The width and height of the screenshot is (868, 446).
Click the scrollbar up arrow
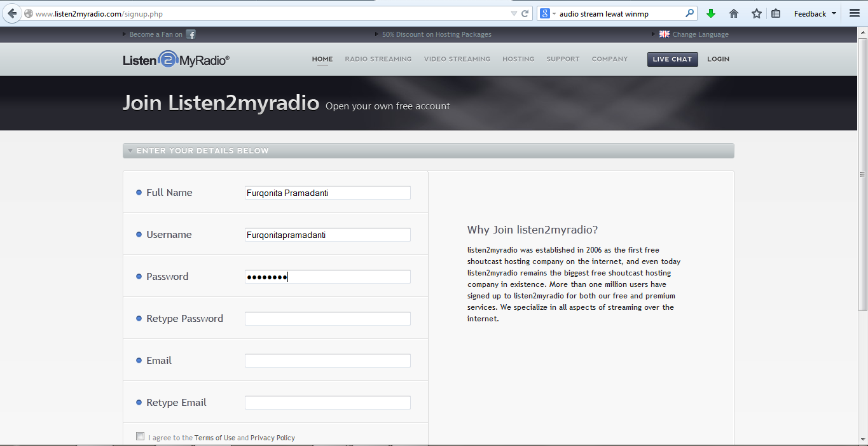point(863,31)
